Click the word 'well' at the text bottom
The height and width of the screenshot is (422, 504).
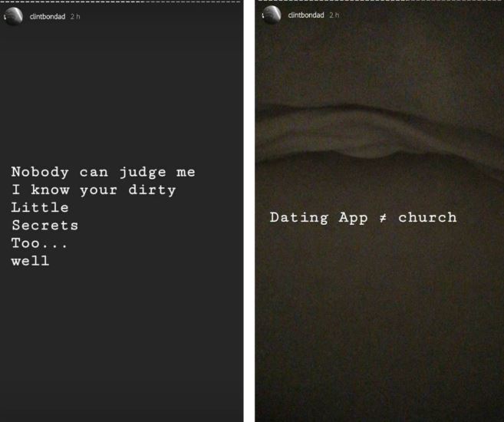click(x=30, y=261)
